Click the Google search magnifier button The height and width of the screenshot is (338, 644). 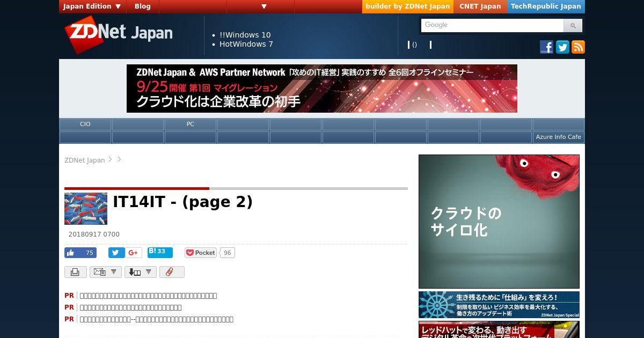[x=573, y=25]
